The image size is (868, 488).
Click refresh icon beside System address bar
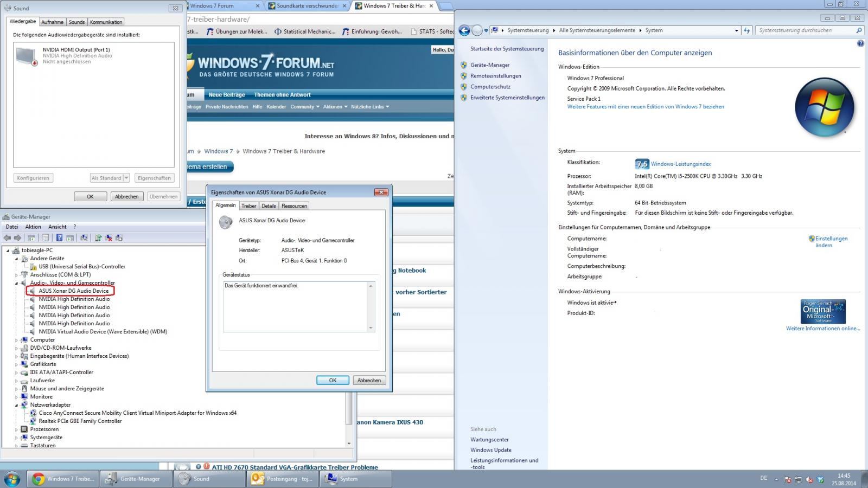(747, 30)
